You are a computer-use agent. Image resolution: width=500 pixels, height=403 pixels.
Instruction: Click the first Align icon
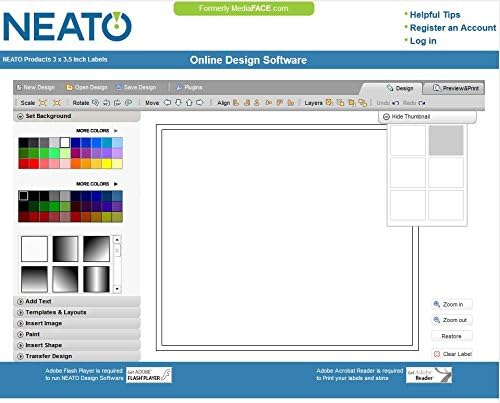[x=236, y=103]
